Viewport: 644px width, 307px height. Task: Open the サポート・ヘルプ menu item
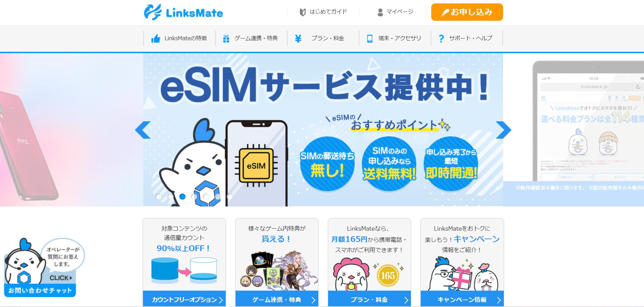tap(467, 38)
